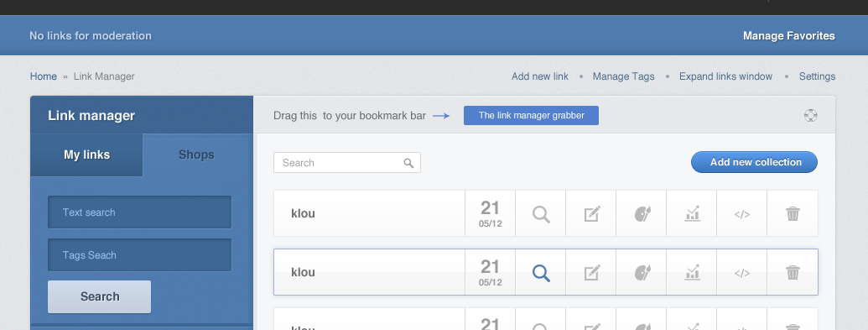Focus the Tags Seach field

(x=139, y=255)
